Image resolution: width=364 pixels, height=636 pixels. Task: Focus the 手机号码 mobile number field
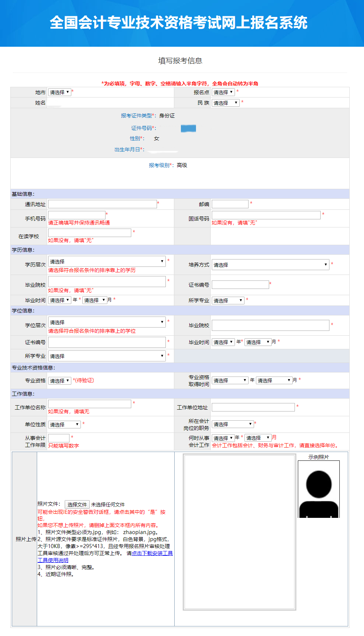click(77, 215)
